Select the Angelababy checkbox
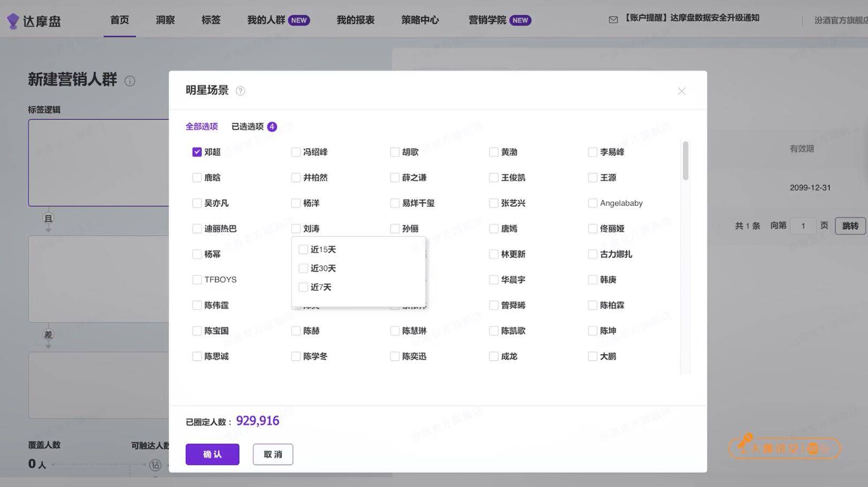The height and width of the screenshot is (487, 868). (x=593, y=203)
